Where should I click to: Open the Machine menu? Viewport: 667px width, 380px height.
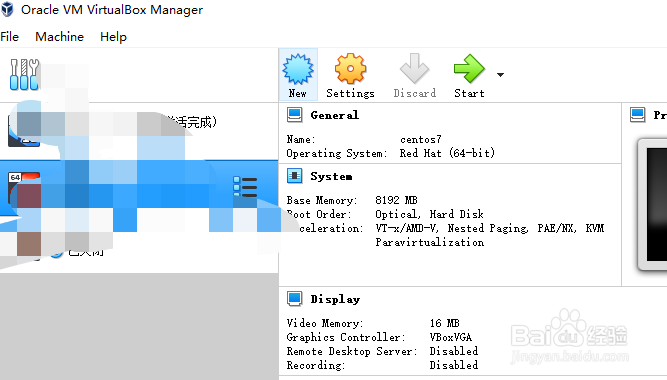[59, 37]
